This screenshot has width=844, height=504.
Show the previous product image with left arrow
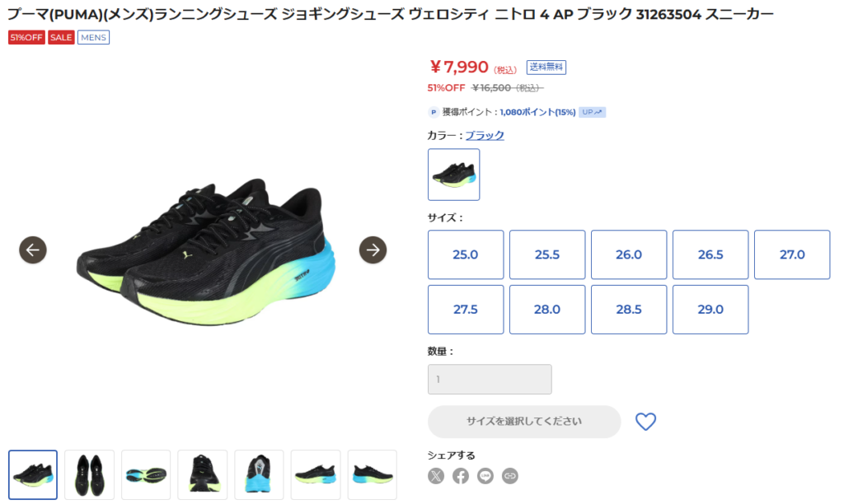[33, 250]
